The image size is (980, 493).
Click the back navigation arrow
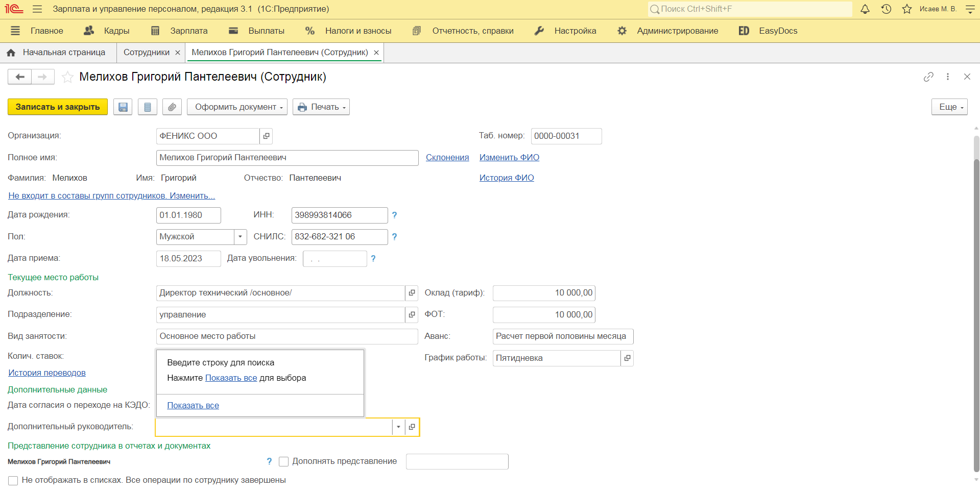click(x=20, y=77)
